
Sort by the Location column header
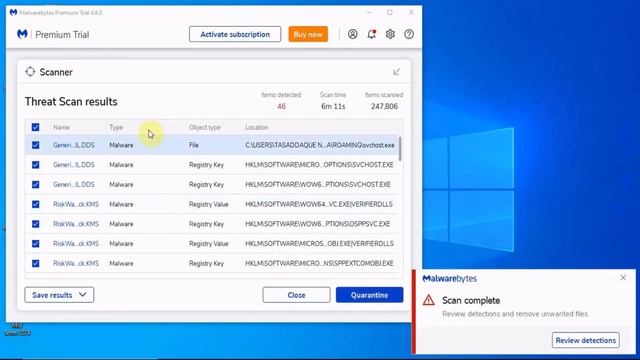[257, 127]
